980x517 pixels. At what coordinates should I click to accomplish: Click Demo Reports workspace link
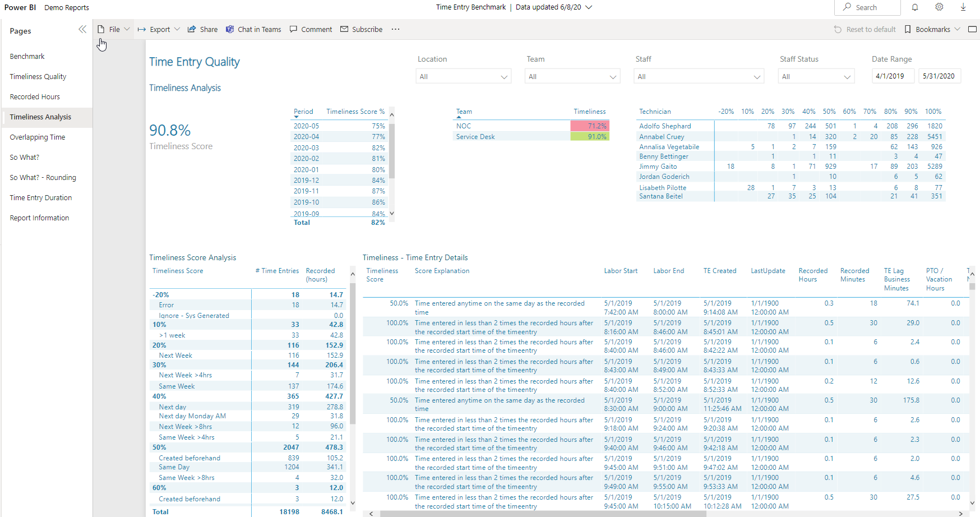[x=66, y=7]
